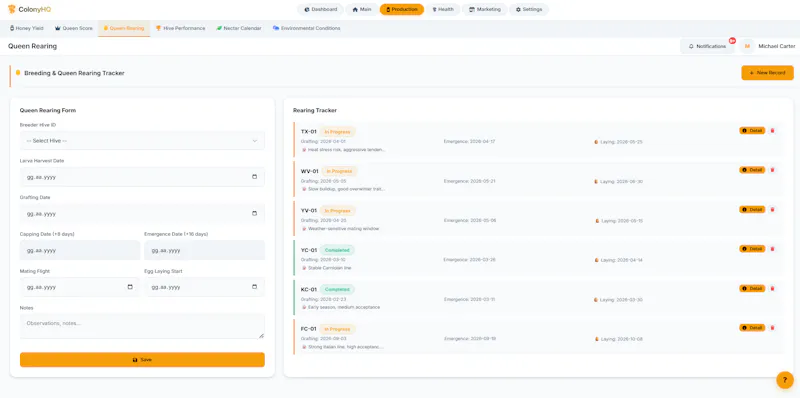
Task: Open the Nectar Calendar tab
Action: [x=239, y=29]
